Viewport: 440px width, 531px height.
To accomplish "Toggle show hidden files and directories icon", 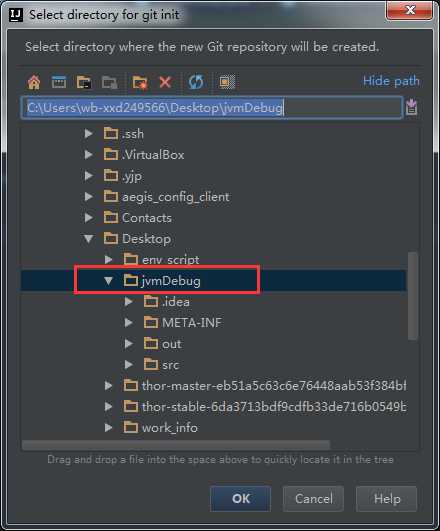I will tap(227, 82).
